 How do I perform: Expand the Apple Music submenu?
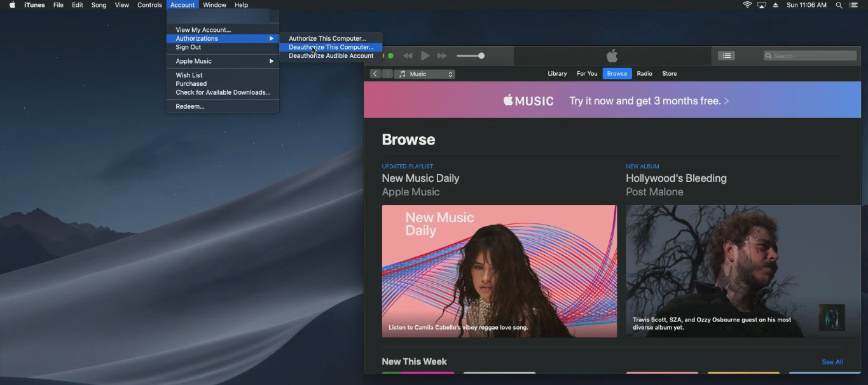click(x=223, y=61)
